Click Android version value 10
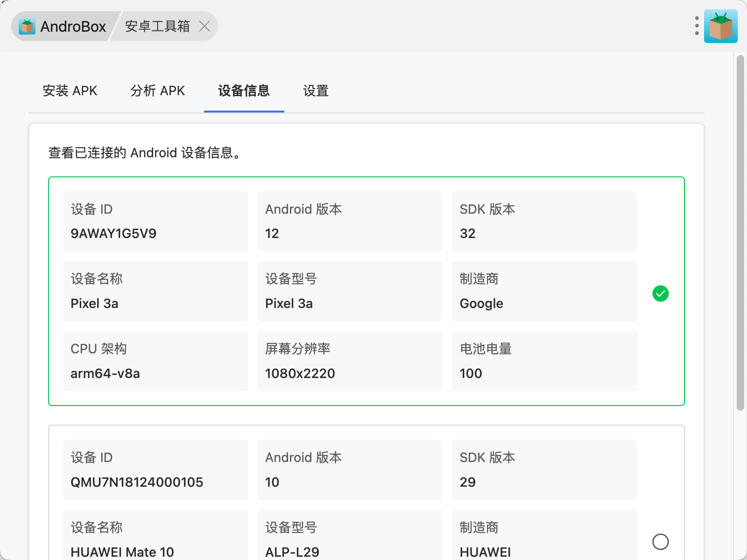 [x=272, y=482]
